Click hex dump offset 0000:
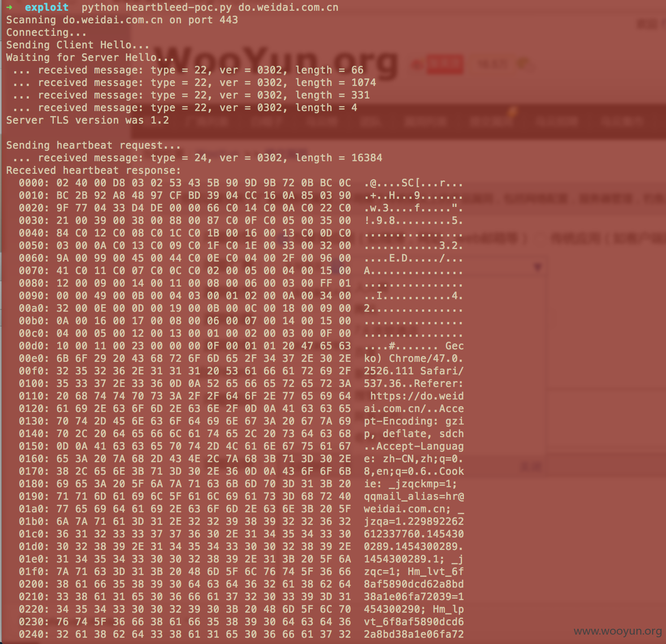 point(34,183)
